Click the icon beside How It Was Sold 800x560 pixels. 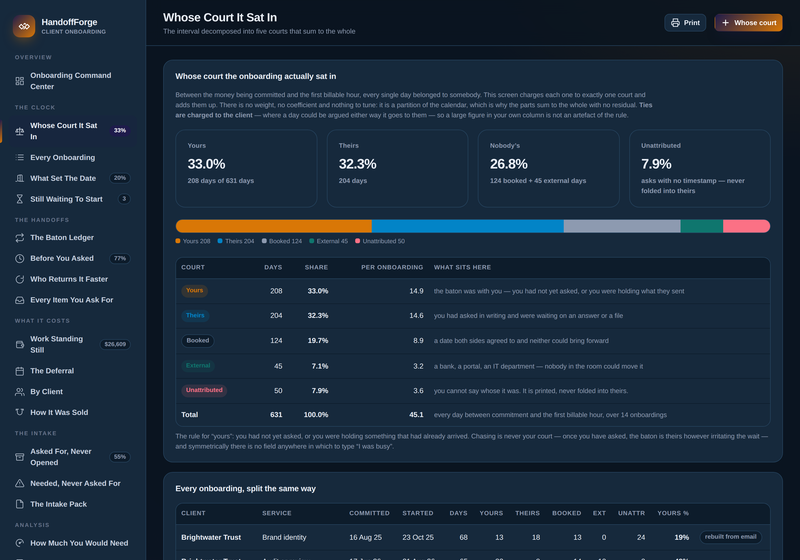point(19,412)
